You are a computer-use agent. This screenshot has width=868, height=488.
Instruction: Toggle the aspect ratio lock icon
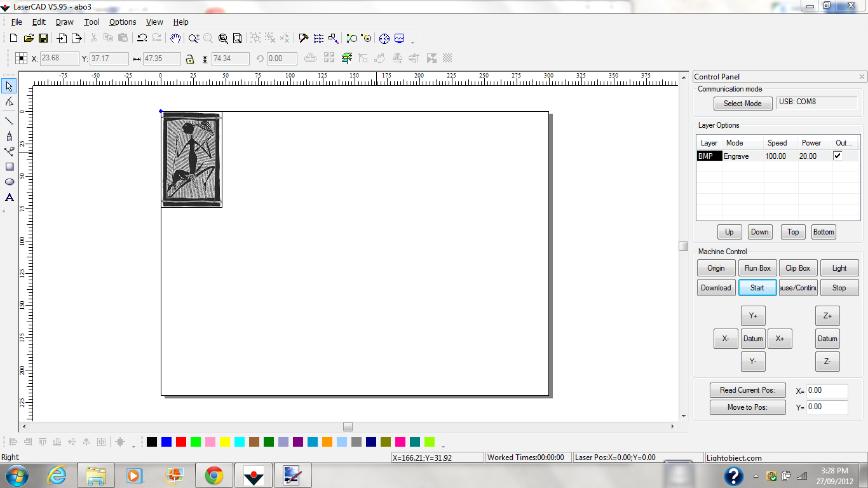[x=189, y=59]
